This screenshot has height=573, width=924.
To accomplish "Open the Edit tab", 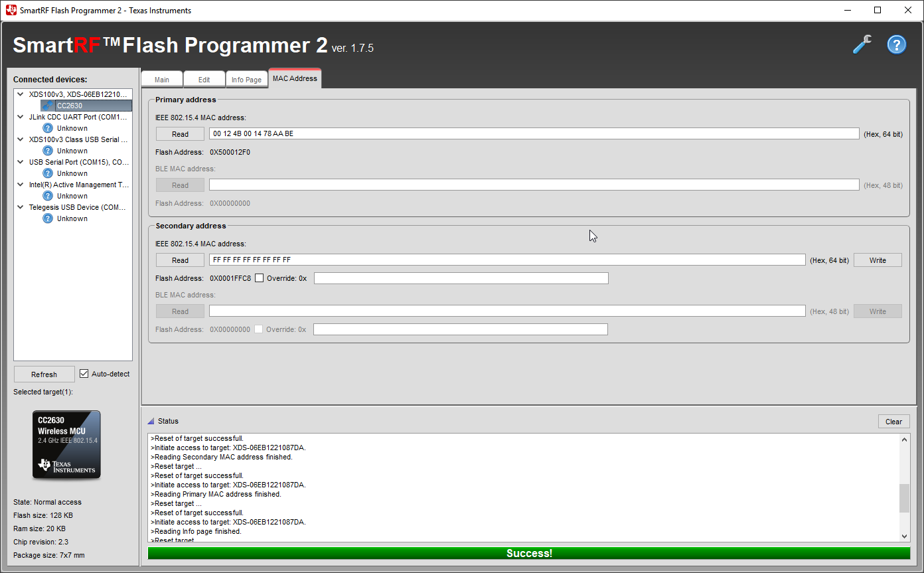I will (x=204, y=79).
